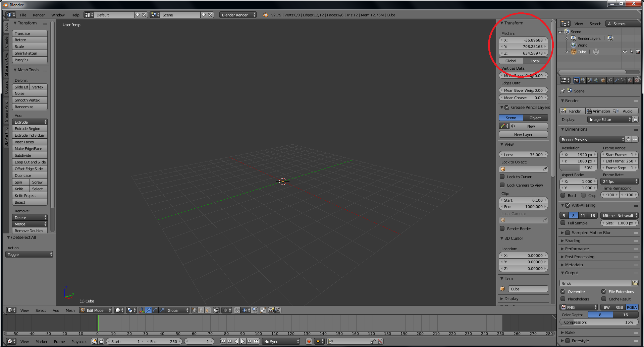This screenshot has width=644, height=347.
Task: Adjust the Compression 15% slider
Action: [x=599, y=322]
